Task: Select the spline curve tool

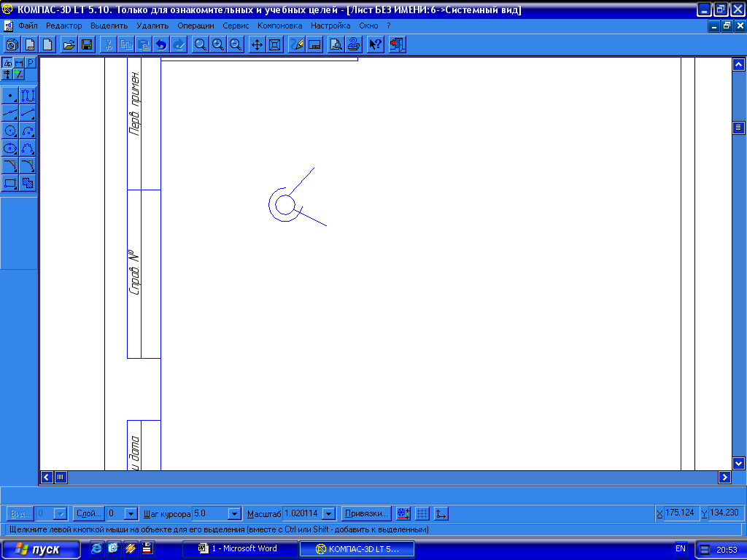Action: tap(28, 149)
